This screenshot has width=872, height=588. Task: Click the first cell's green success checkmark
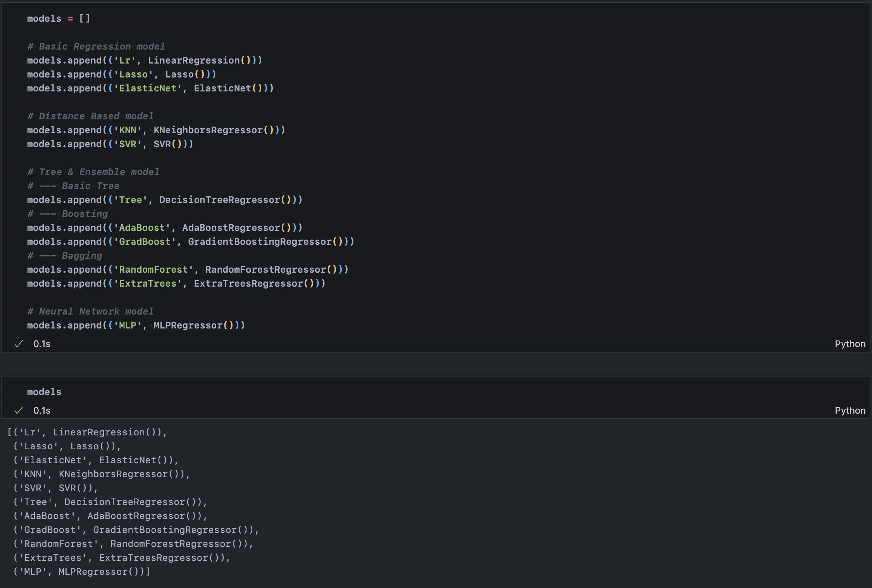[x=19, y=344]
